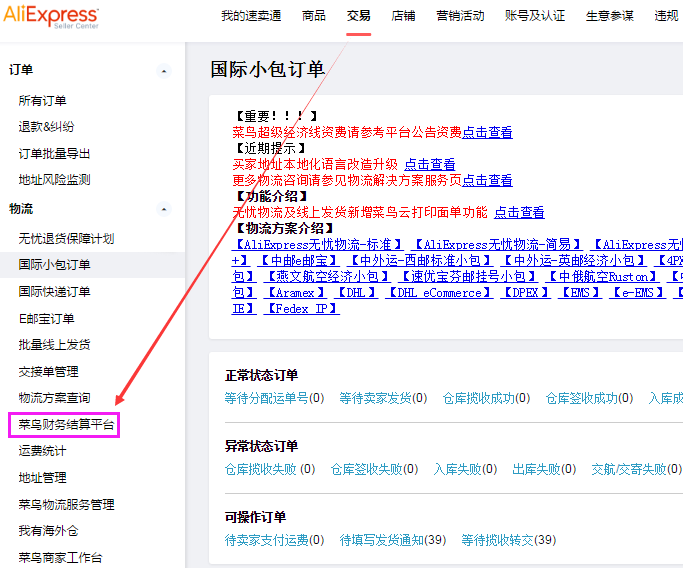Filter by 入库失败(0)
This screenshot has width=683, height=568.
pos(465,469)
